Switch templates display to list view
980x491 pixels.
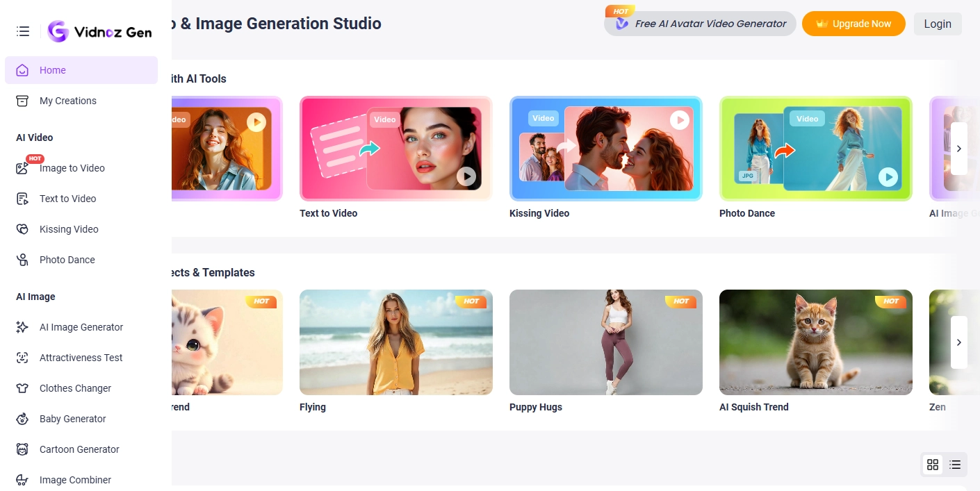click(955, 464)
